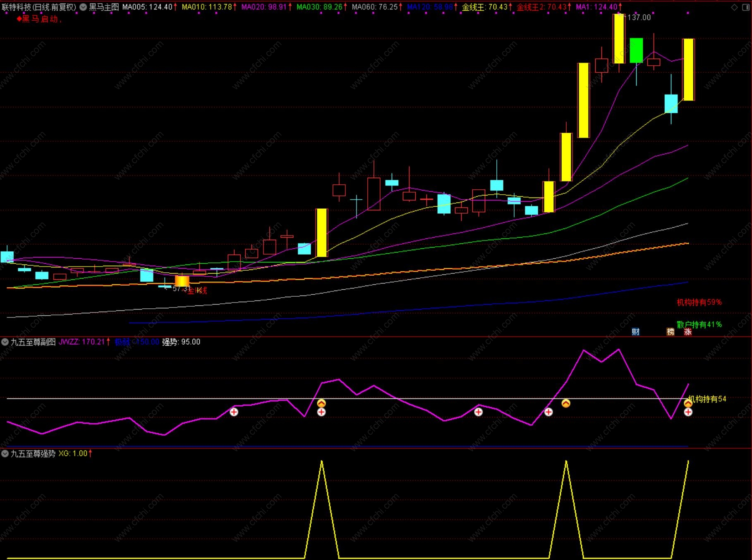752x560 pixels.
Task: Click the 黑马主图 indicator name
Action: (104, 7)
